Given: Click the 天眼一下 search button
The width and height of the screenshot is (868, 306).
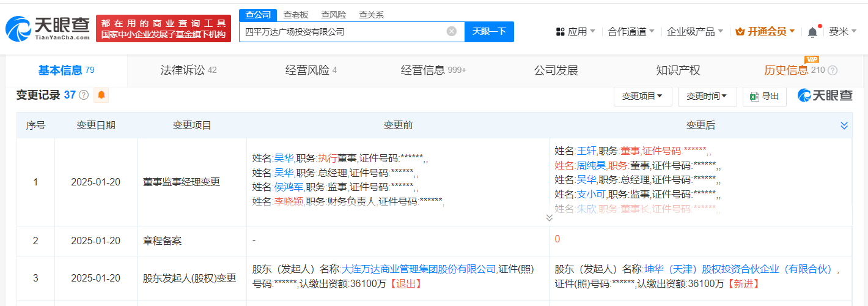Looking at the screenshot, I should point(489,31).
